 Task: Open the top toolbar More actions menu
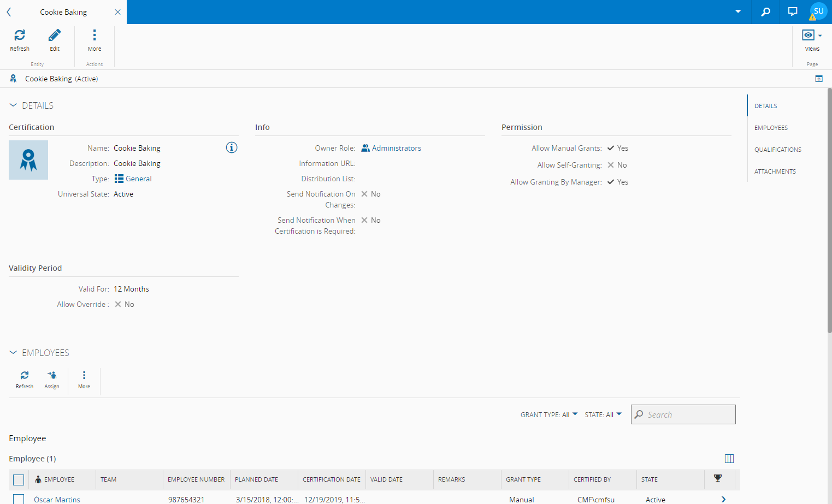pyautogui.click(x=95, y=36)
